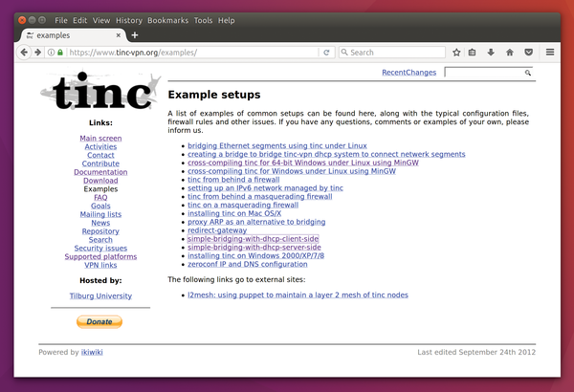Click the URL address bar

pyautogui.click(x=193, y=53)
